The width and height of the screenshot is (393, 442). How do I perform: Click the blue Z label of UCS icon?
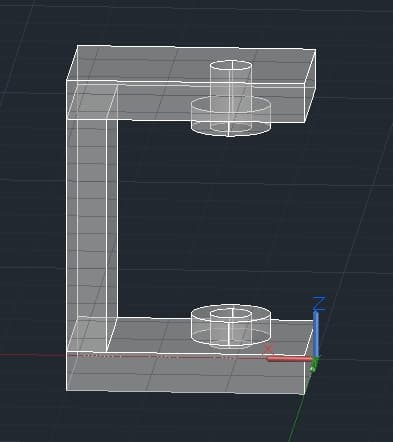click(x=319, y=304)
